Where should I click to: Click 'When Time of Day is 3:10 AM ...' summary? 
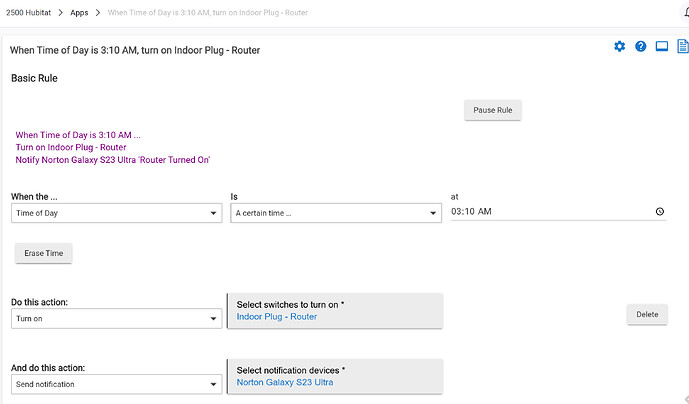click(x=78, y=135)
